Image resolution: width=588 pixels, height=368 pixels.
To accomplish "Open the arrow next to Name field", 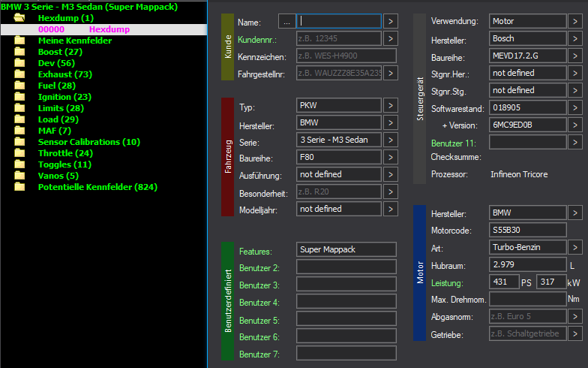I will point(390,21).
